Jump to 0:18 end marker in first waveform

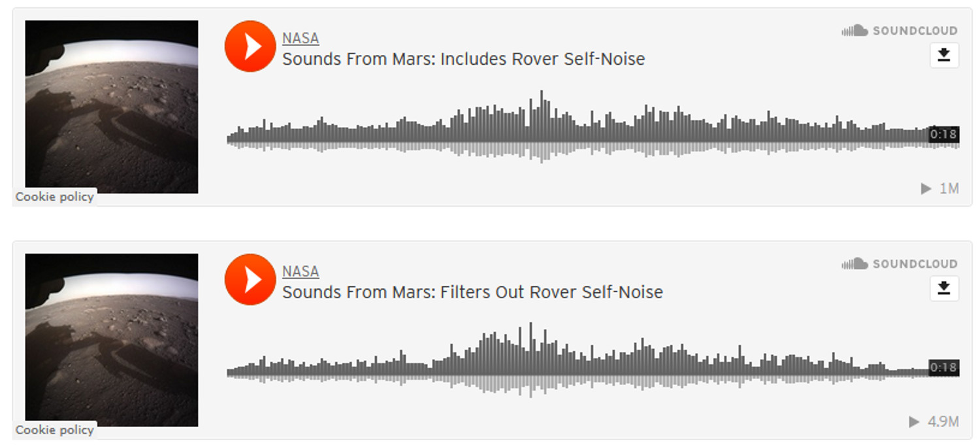point(943,135)
